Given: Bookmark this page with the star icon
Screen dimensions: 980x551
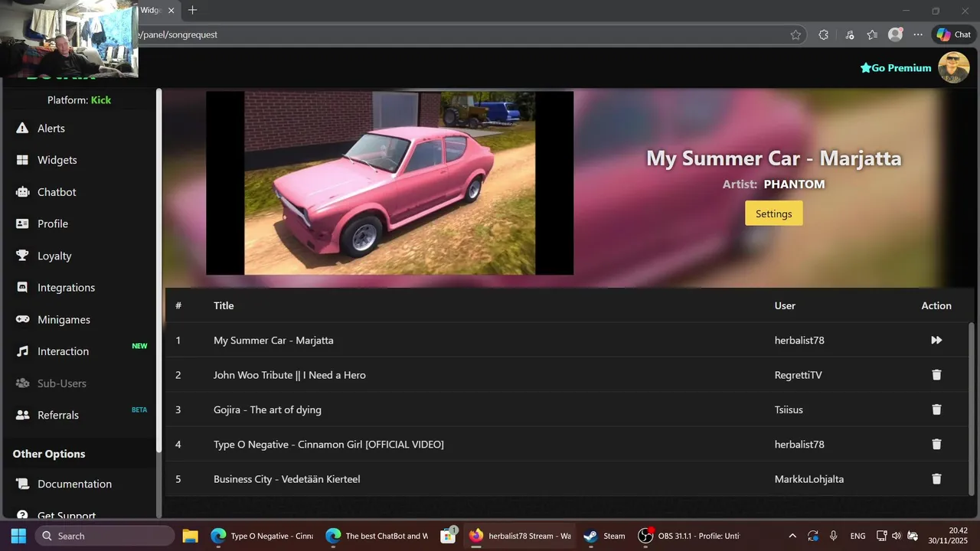Looking at the screenshot, I should (795, 34).
